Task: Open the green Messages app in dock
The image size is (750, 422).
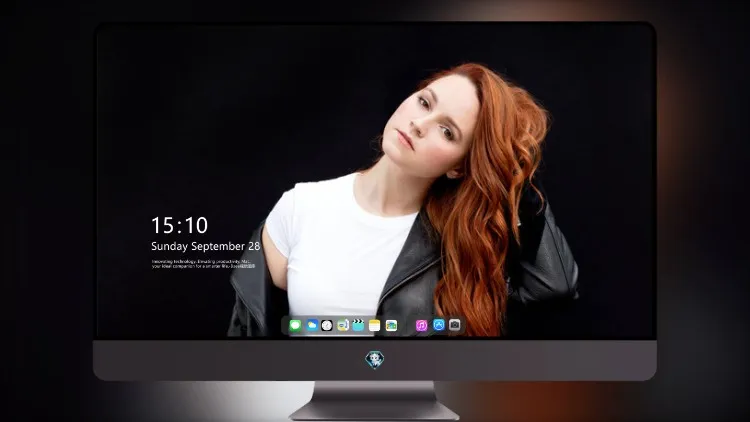Action: click(295, 325)
